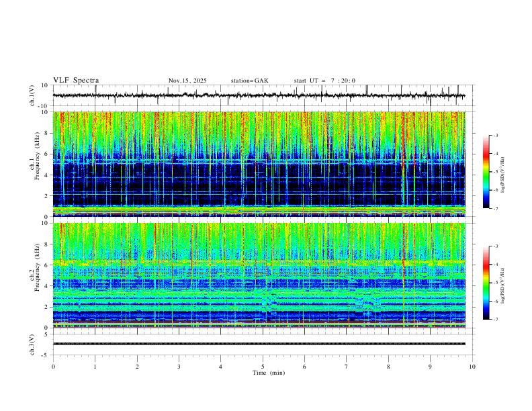Click the "-7" tick on upper colorbar
532x411 pixels.
[x=495, y=208]
